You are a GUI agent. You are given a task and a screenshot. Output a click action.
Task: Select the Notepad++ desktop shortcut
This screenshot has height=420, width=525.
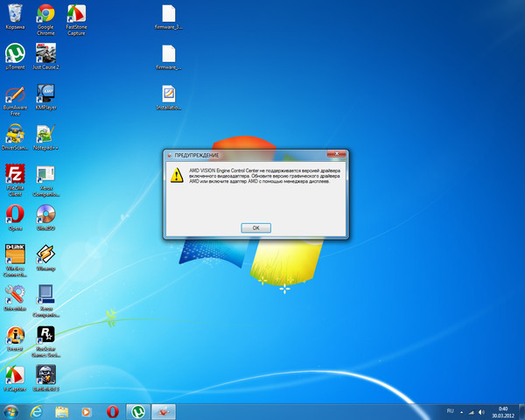[45, 137]
